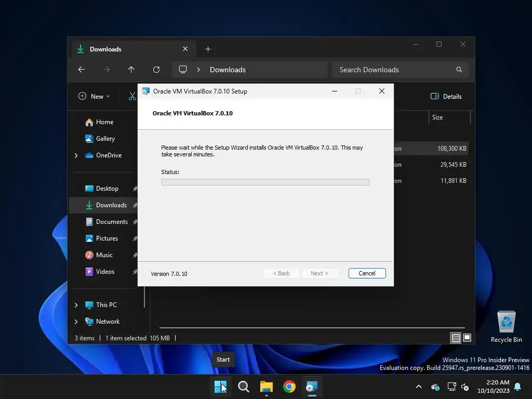The image size is (532, 399).
Task: Refresh the Downloads folder
Action: (x=156, y=70)
